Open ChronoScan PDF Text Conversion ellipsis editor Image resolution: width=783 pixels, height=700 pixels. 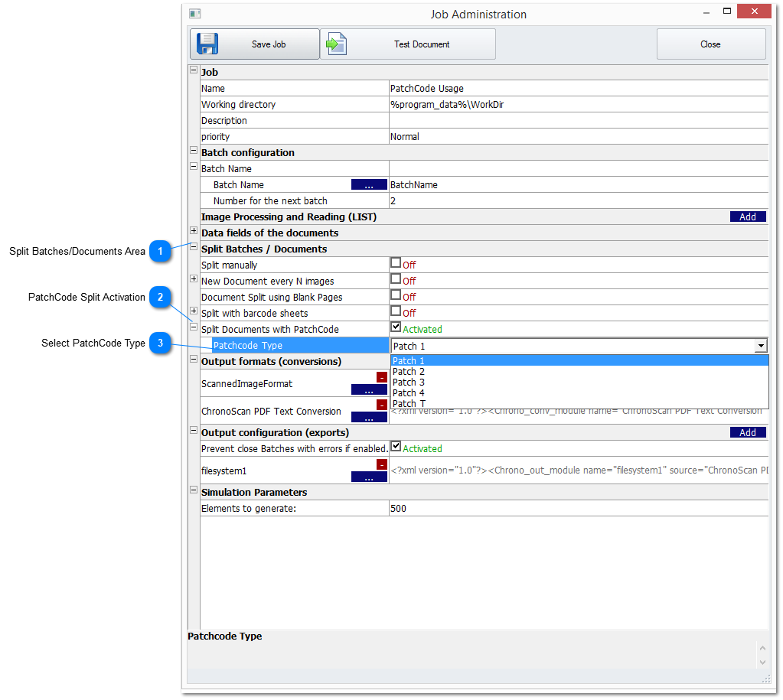[x=369, y=417]
